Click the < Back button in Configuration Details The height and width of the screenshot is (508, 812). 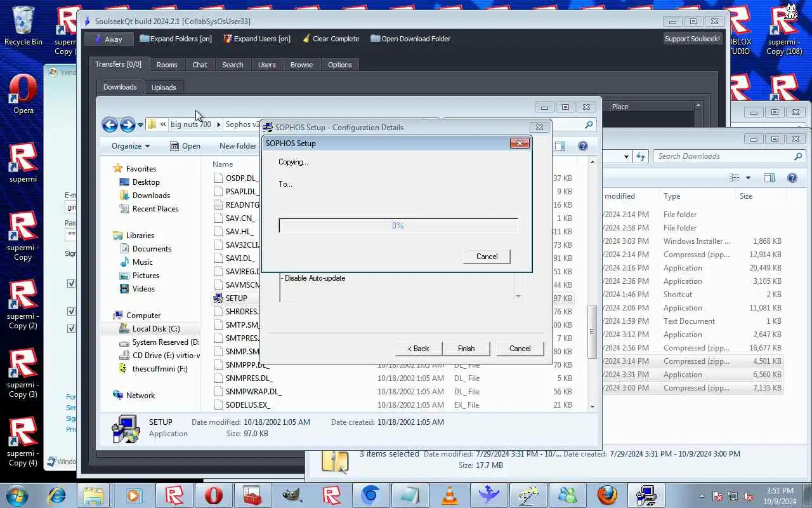(418, 349)
